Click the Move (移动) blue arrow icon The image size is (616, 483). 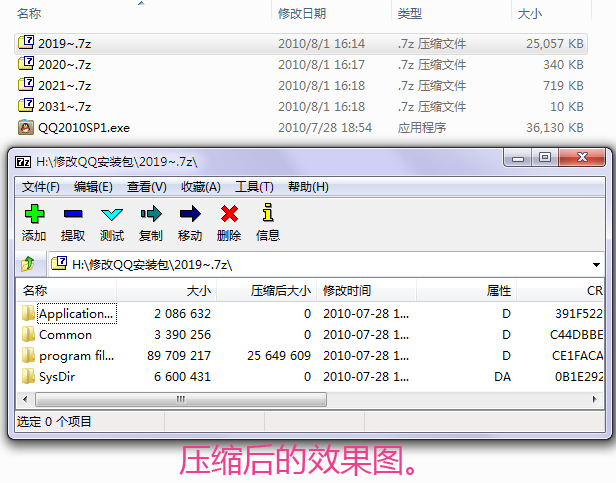190,214
